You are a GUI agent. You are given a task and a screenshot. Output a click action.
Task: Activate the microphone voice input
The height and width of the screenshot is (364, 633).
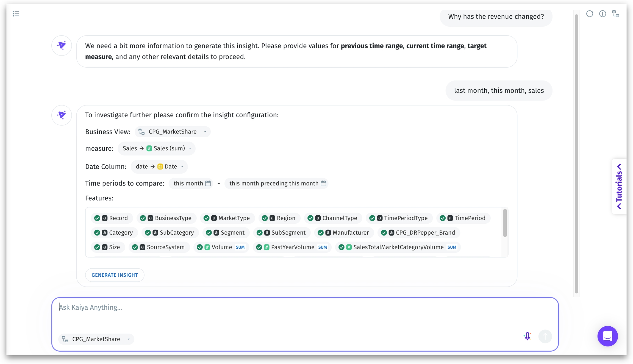527,336
